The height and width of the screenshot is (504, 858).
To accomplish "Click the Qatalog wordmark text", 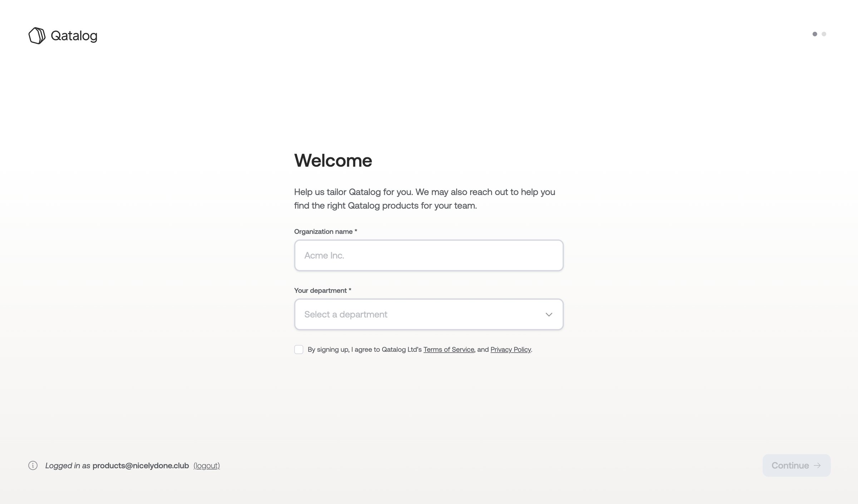I will tap(74, 36).
